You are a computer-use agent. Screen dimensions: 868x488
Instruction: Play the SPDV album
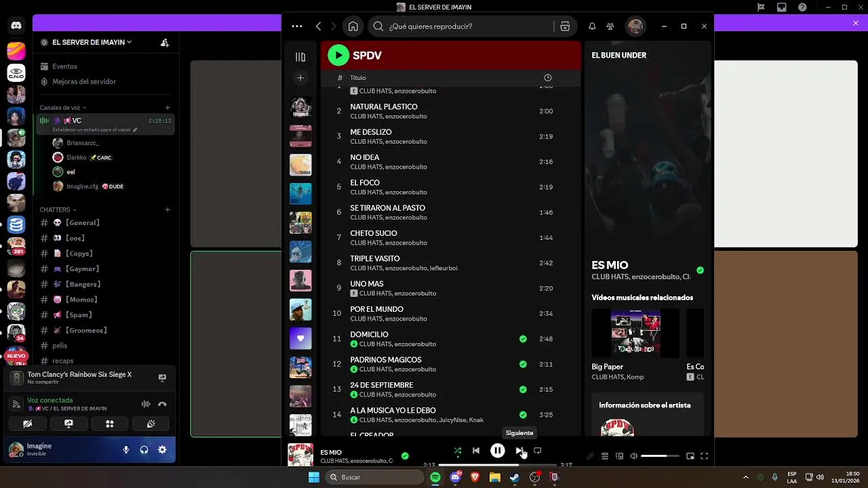pos(338,56)
